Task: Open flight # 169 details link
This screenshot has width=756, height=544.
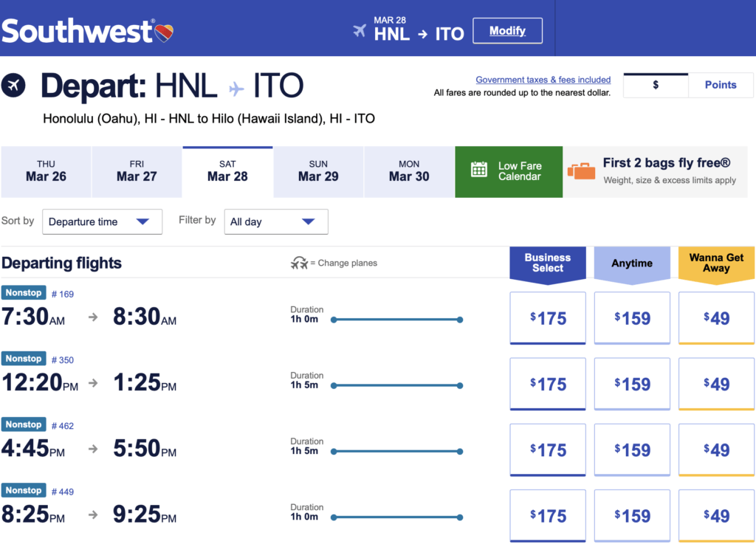Action: click(x=63, y=294)
